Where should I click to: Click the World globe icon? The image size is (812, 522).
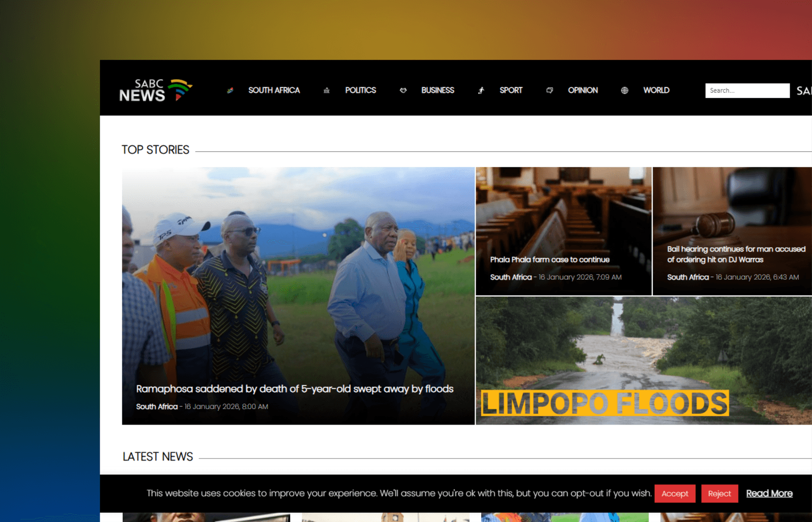click(624, 90)
